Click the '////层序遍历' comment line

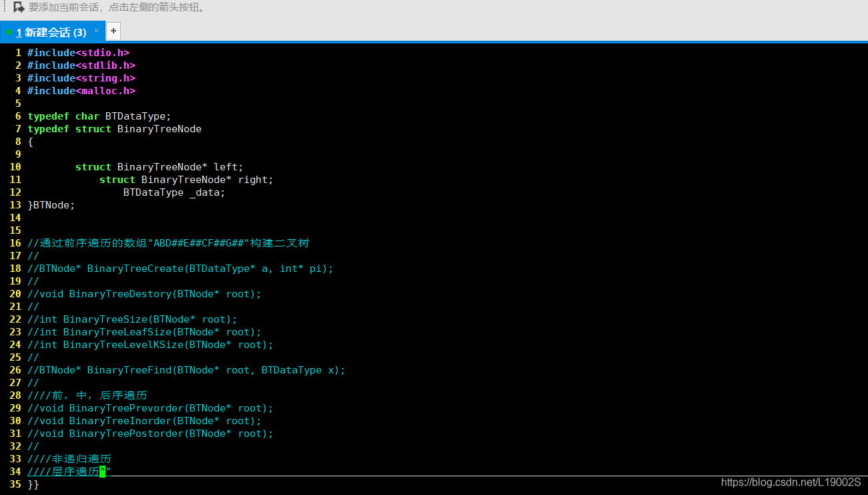click(x=69, y=472)
